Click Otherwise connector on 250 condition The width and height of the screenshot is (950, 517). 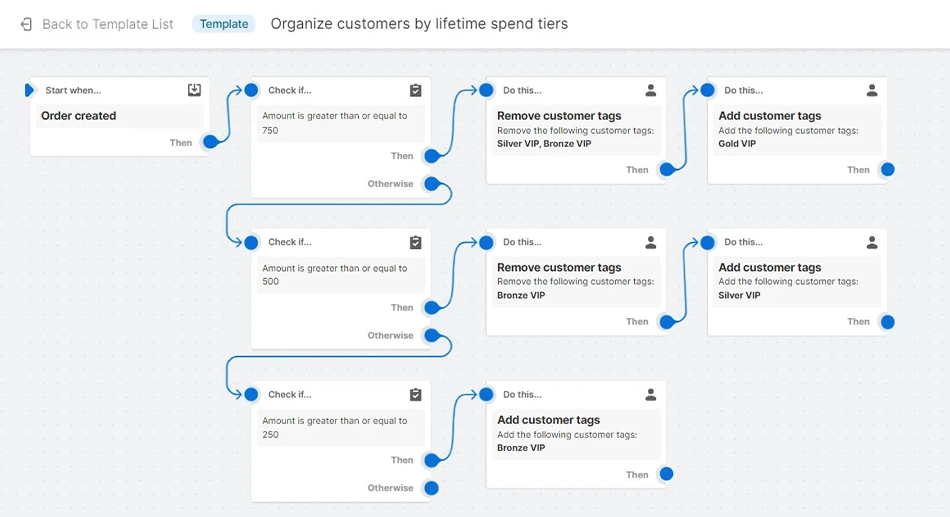point(431,488)
